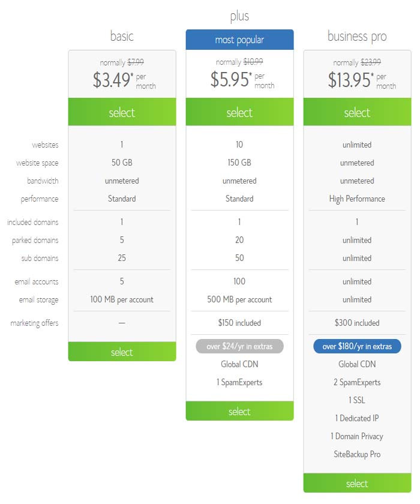The height and width of the screenshot is (504, 420).
Task: Pick business pro via top select button
Action: click(357, 112)
